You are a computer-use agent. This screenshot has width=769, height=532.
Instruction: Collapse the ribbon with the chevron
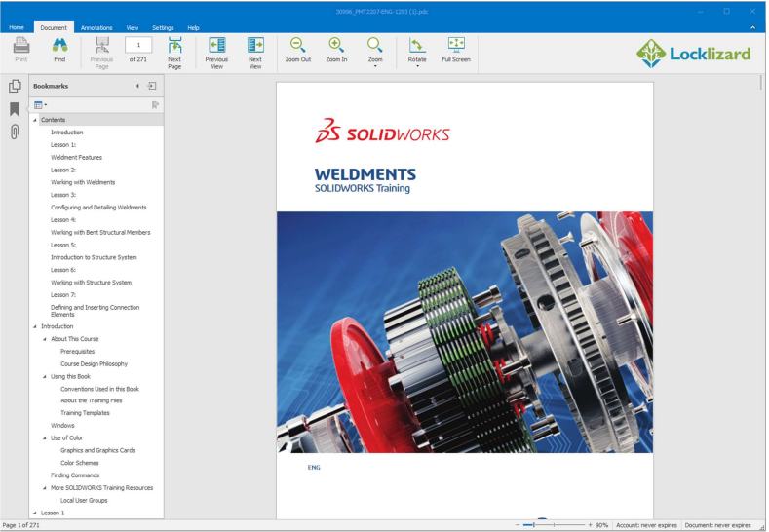pos(752,27)
